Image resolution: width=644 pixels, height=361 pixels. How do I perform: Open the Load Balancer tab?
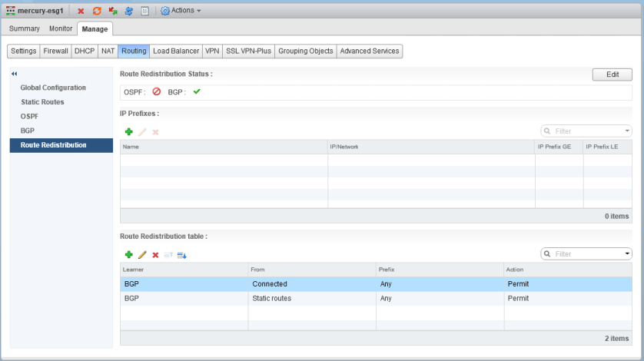coord(176,51)
